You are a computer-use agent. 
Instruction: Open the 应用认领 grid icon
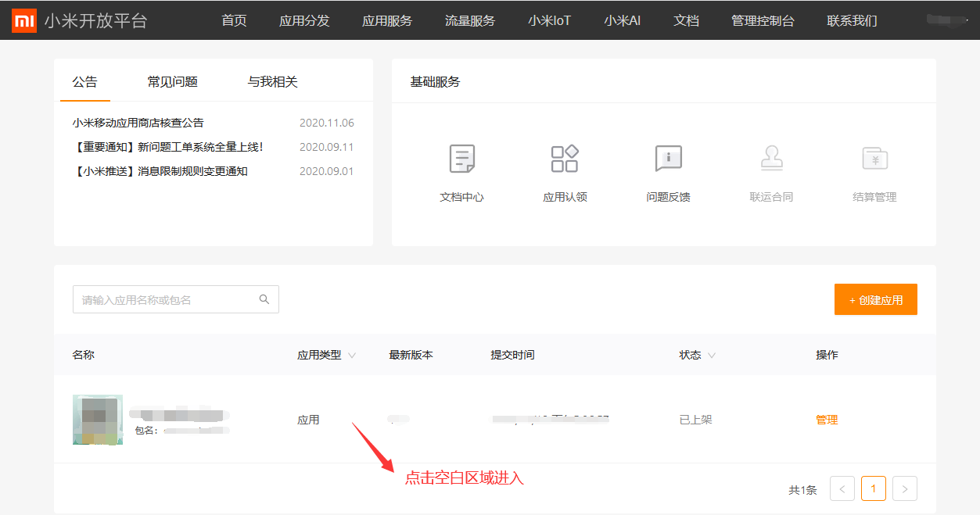click(565, 159)
